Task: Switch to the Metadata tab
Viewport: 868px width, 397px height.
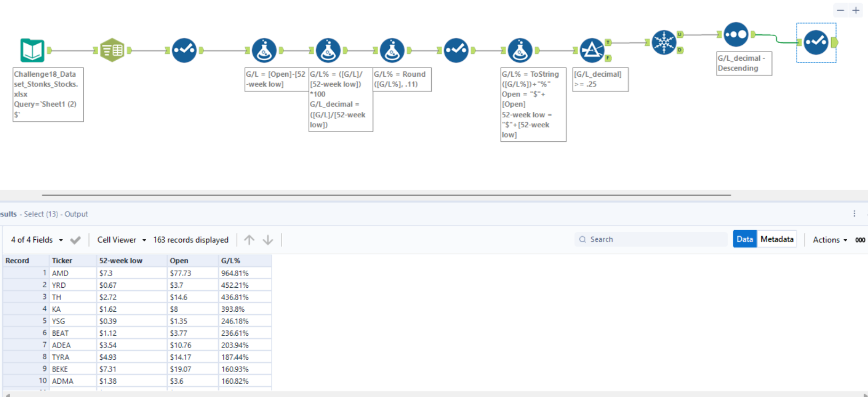Action: [x=777, y=239]
